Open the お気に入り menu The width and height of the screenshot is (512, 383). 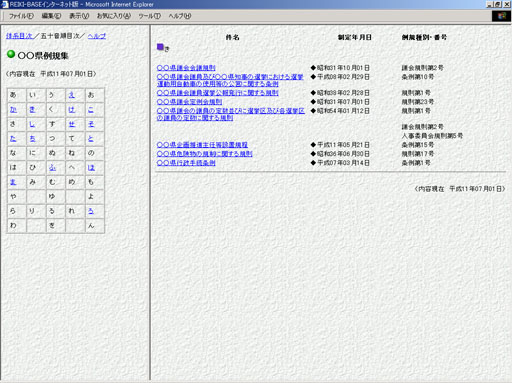click(114, 16)
